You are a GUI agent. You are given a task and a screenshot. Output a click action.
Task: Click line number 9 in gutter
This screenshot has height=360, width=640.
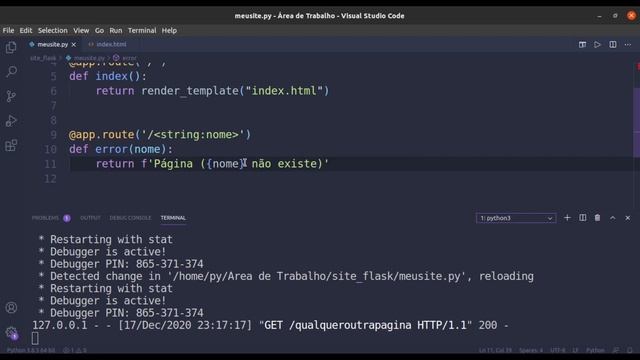pyautogui.click(x=53, y=135)
